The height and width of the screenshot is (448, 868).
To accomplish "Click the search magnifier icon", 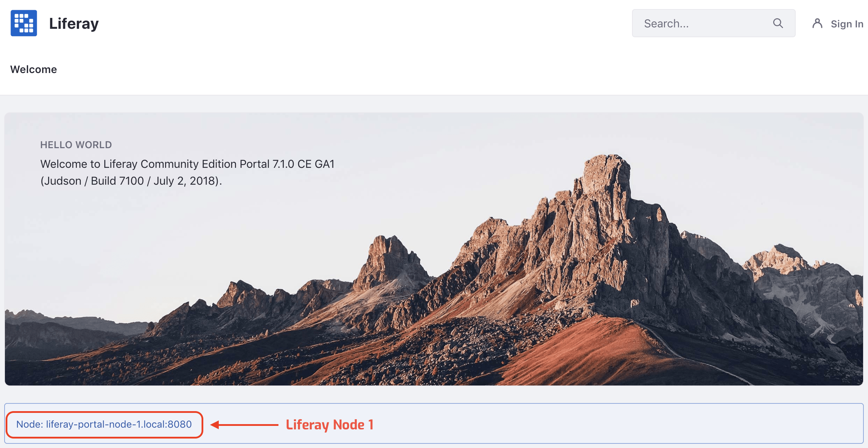I will [x=778, y=23].
